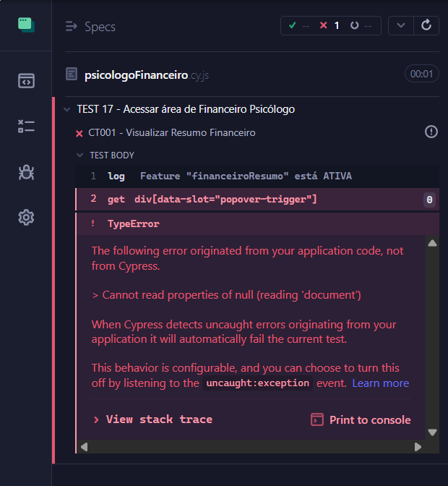Select CT001 Visualizar Resumo Financeiro test
Screen dimensions: 448x486
[171, 132]
